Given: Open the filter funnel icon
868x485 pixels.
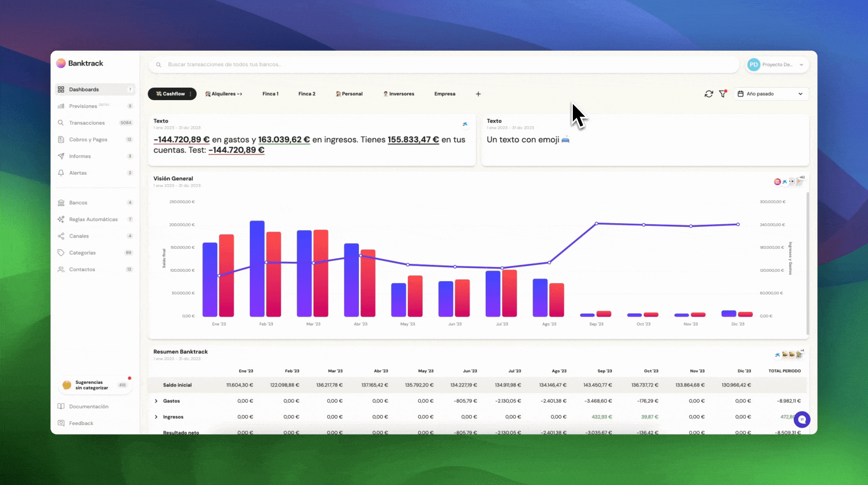Looking at the screenshot, I should click(722, 94).
